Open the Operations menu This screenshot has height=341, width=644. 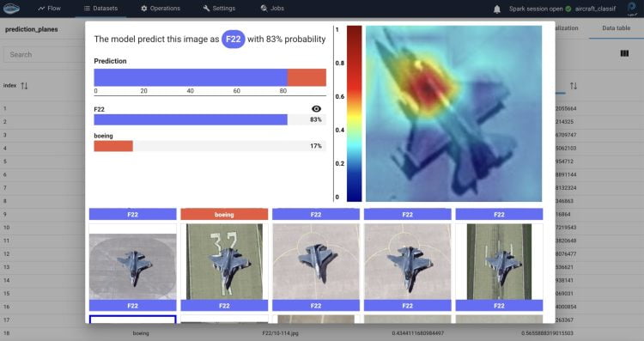[x=161, y=9]
